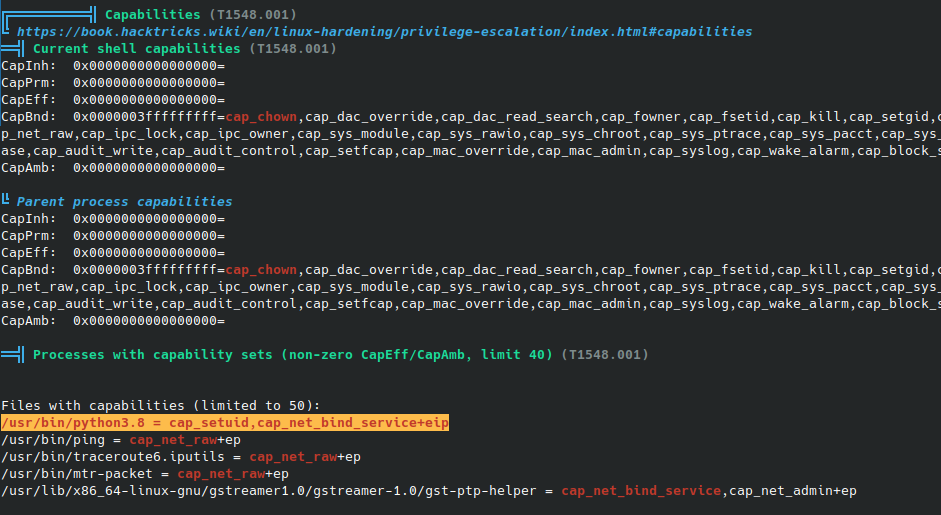Click CapInh value under current shell capabilities

click(x=149, y=65)
